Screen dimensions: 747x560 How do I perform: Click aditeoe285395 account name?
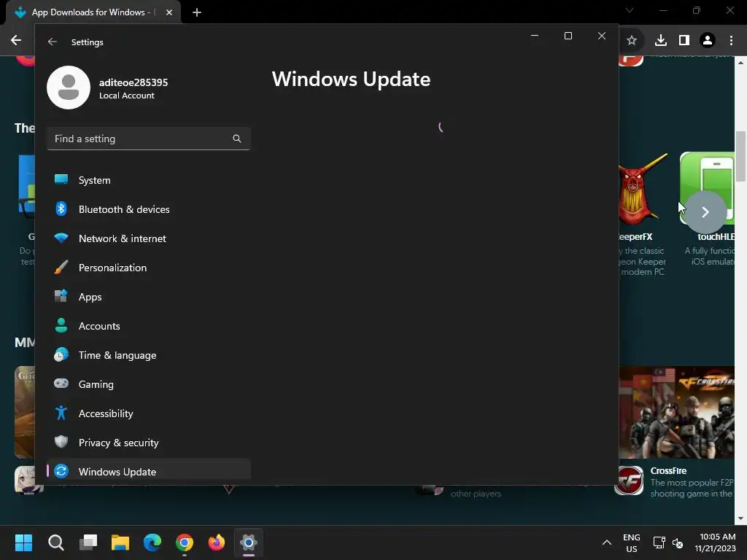click(x=133, y=82)
